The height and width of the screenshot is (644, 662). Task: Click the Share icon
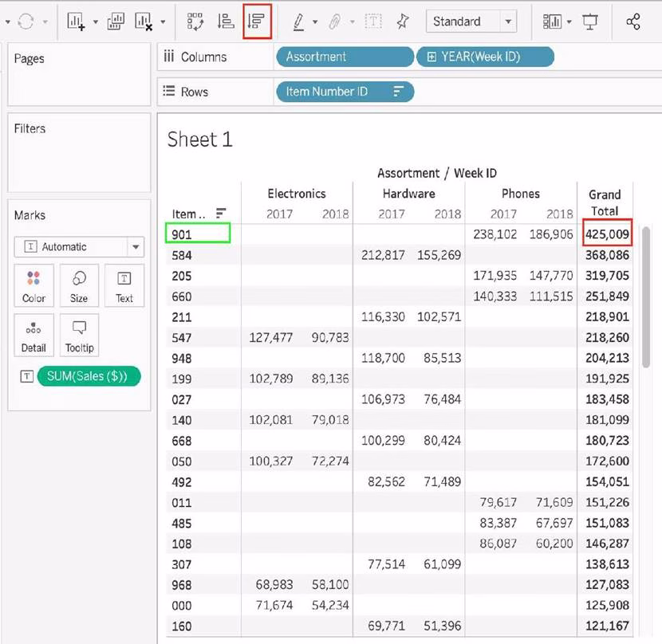coord(633,22)
